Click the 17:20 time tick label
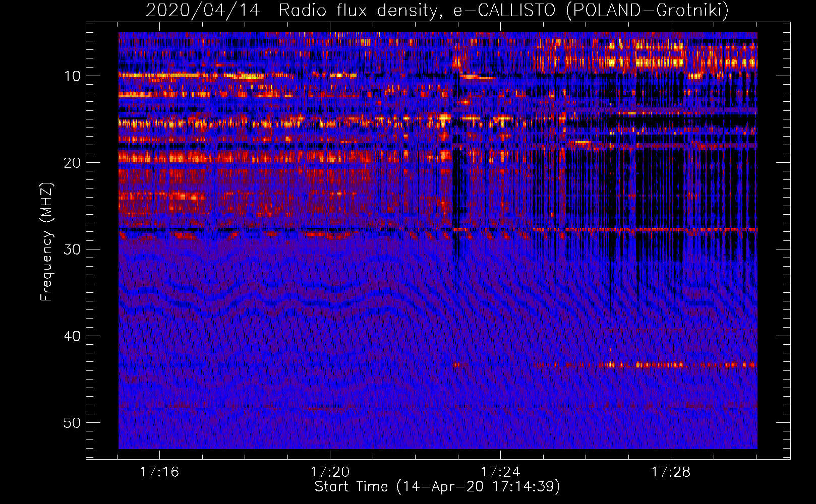816x504 pixels. 330,472
